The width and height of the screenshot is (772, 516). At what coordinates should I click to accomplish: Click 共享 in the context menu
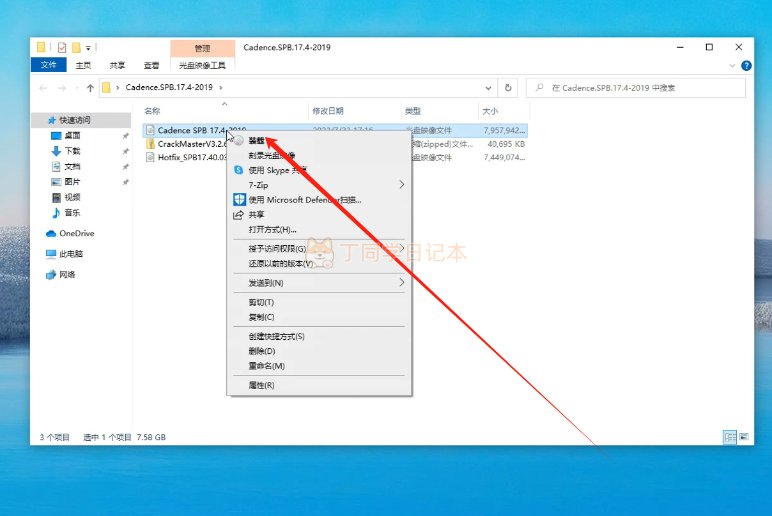pyautogui.click(x=256, y=214)
